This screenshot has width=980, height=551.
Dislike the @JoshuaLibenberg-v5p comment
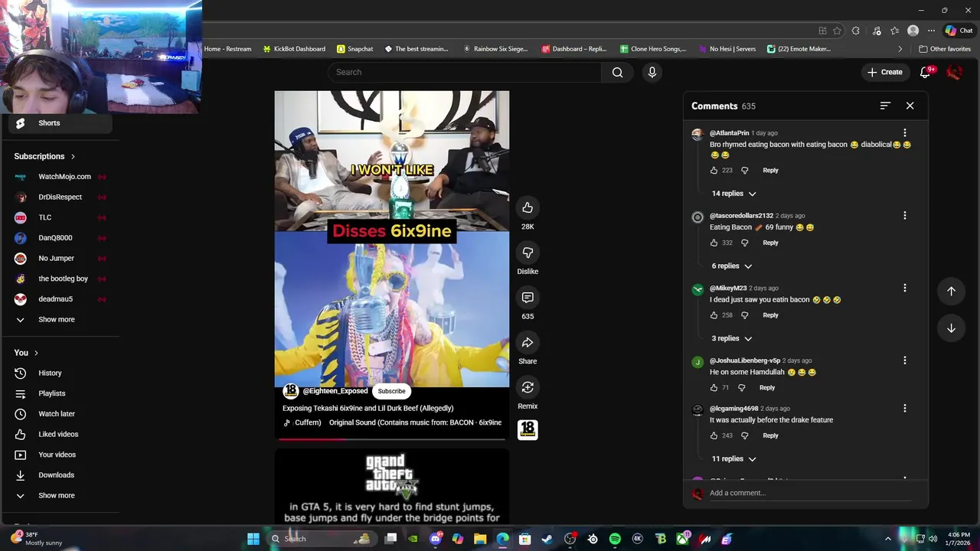(x=741, y=387)
